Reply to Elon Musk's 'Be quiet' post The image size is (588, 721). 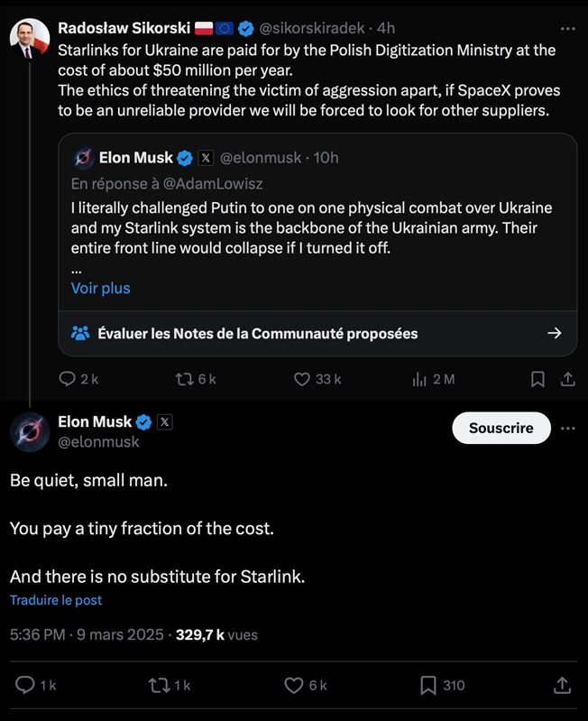27,686
